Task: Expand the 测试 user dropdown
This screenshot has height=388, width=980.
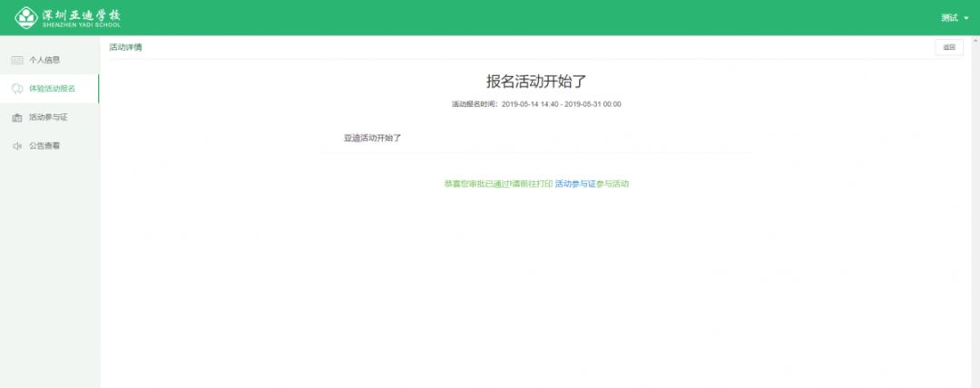Action: [x=955, y=18]
